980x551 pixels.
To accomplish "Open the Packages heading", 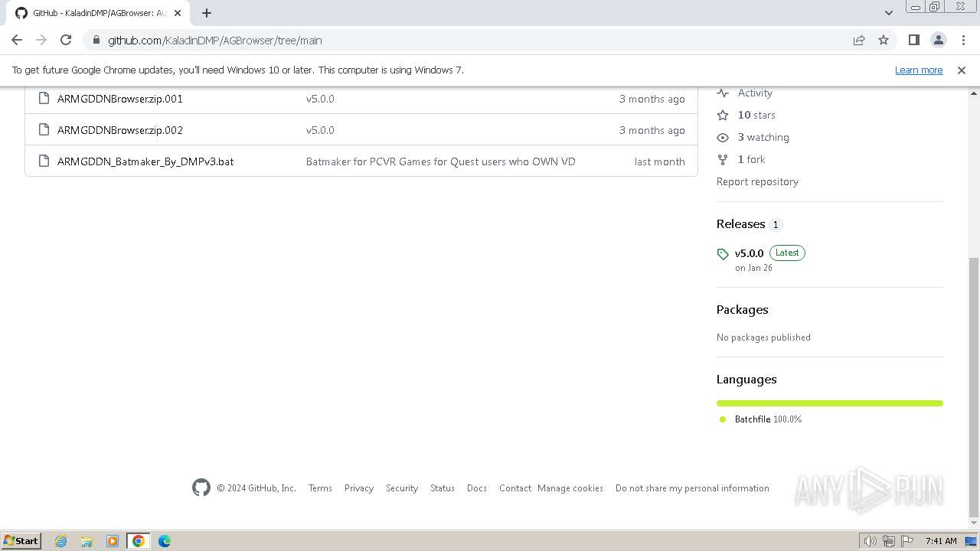I will point(742,309).
